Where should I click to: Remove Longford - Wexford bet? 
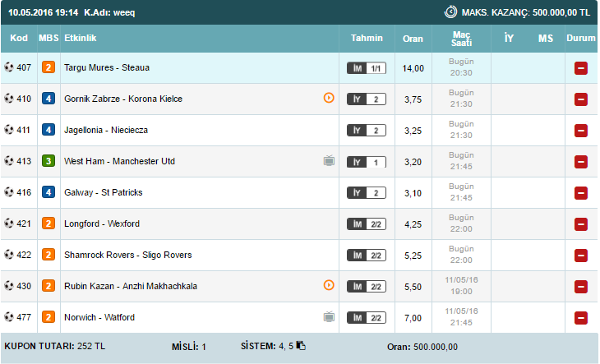(580, 224)
